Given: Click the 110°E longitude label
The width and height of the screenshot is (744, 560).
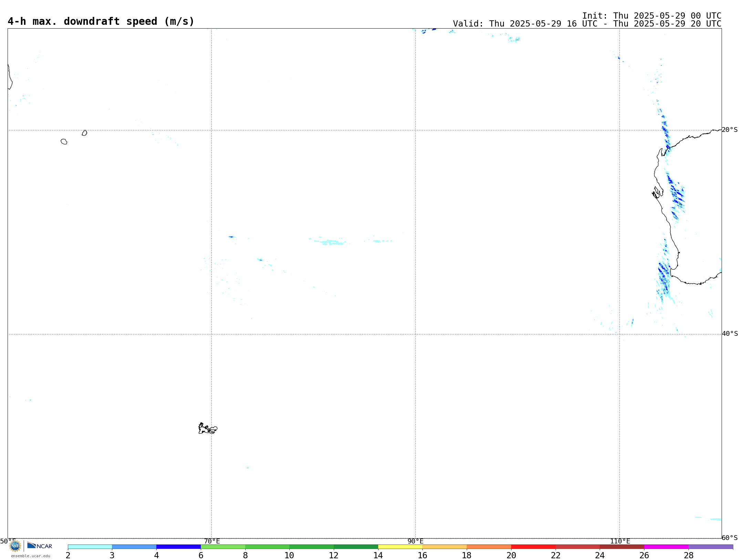Looking at the screenshot, I should pos(620,541).
